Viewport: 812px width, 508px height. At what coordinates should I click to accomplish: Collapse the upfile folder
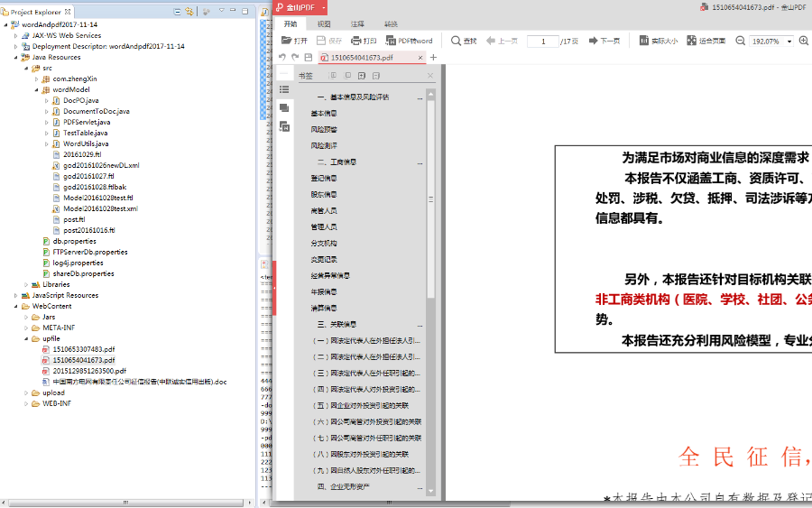[26, 338]
